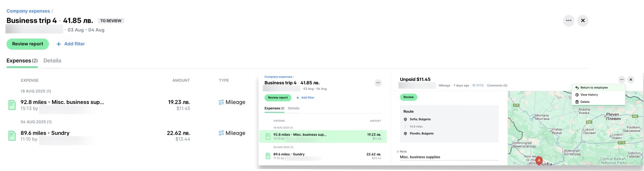Choose Delete from the menu
The image size is (644, 171).
[x=598, y=102]
